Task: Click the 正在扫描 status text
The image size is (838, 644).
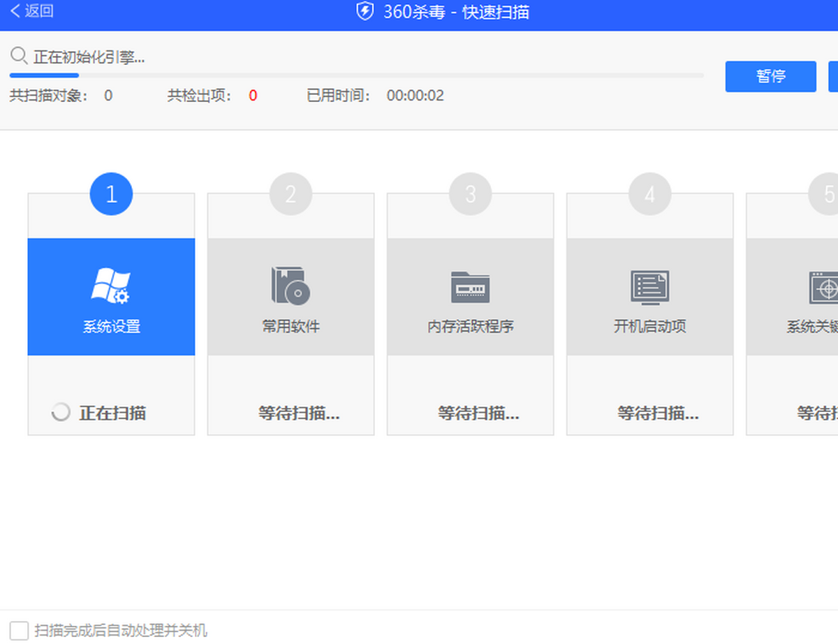Action: [112, 413]
